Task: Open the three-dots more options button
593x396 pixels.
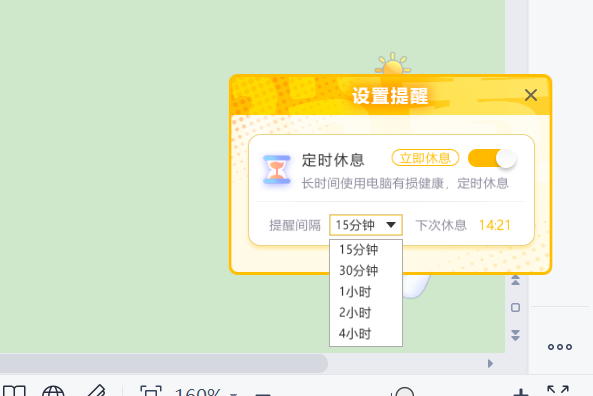Action: 560,347
